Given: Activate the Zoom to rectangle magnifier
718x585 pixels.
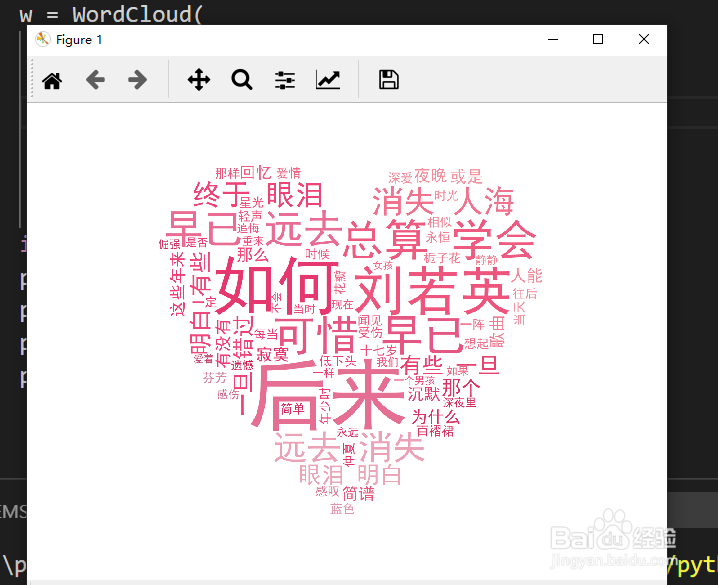Looking at the screenshot, I should pos(242,80).
